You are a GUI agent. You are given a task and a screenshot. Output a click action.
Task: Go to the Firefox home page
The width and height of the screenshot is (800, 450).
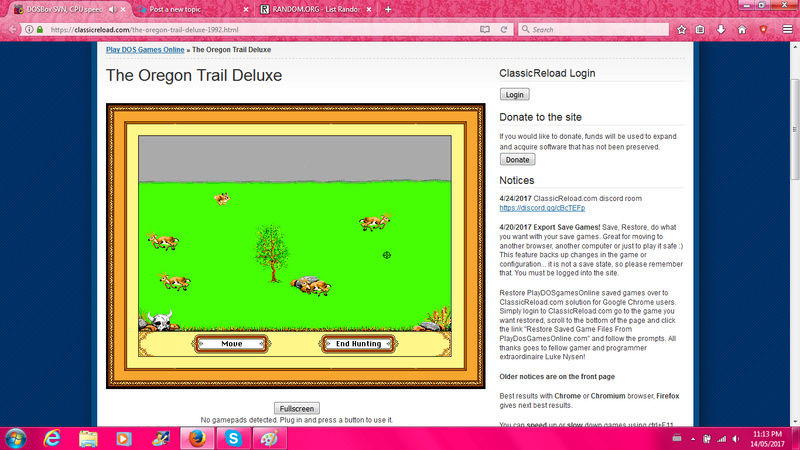(x=742, y=30)
